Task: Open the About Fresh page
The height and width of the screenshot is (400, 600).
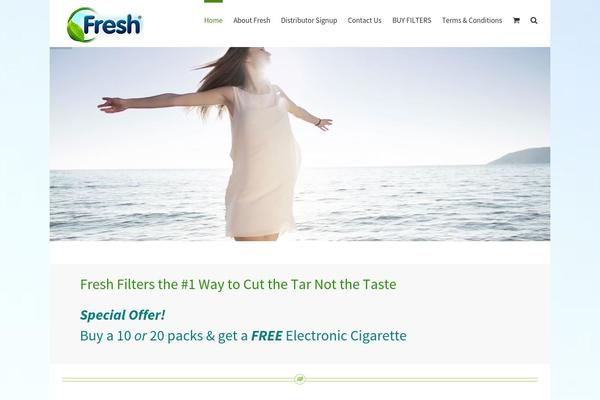Action: tap(252, 20)
